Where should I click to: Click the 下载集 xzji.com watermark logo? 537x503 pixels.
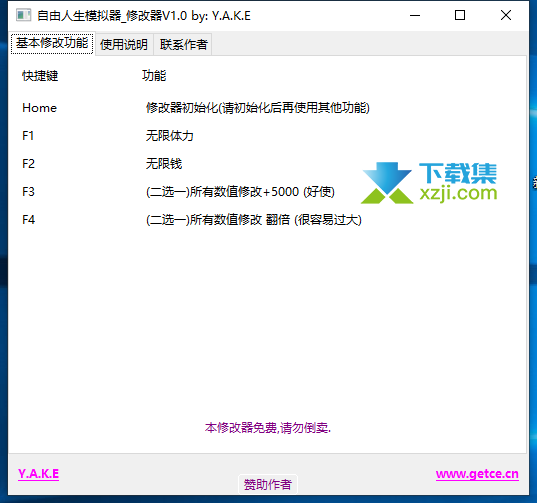(x=429, y=183)
